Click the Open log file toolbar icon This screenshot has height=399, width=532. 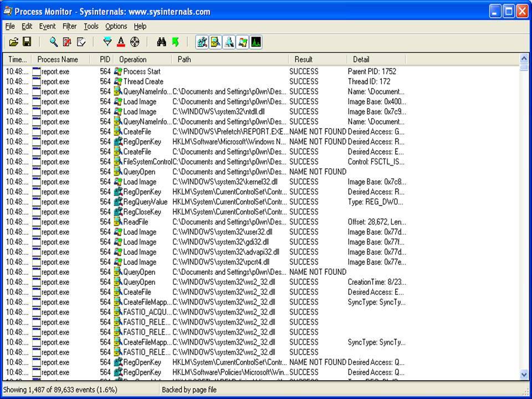click(x=13, y=42)
